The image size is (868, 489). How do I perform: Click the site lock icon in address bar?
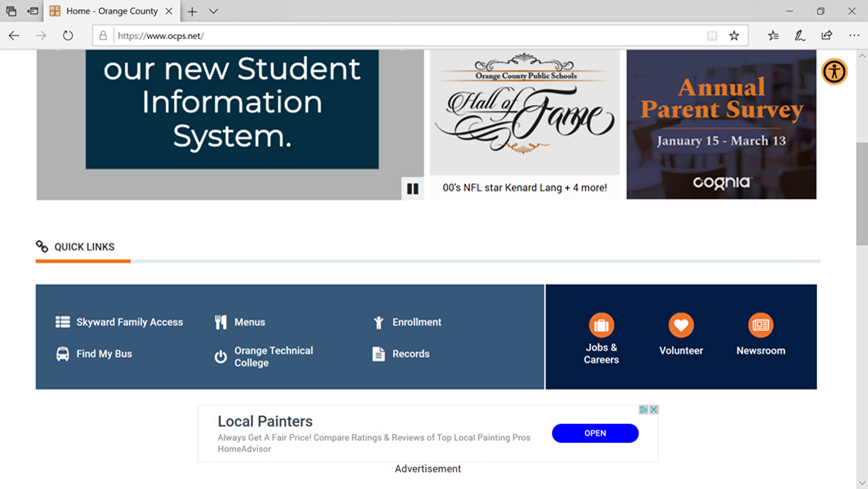(x=103, y=35)
